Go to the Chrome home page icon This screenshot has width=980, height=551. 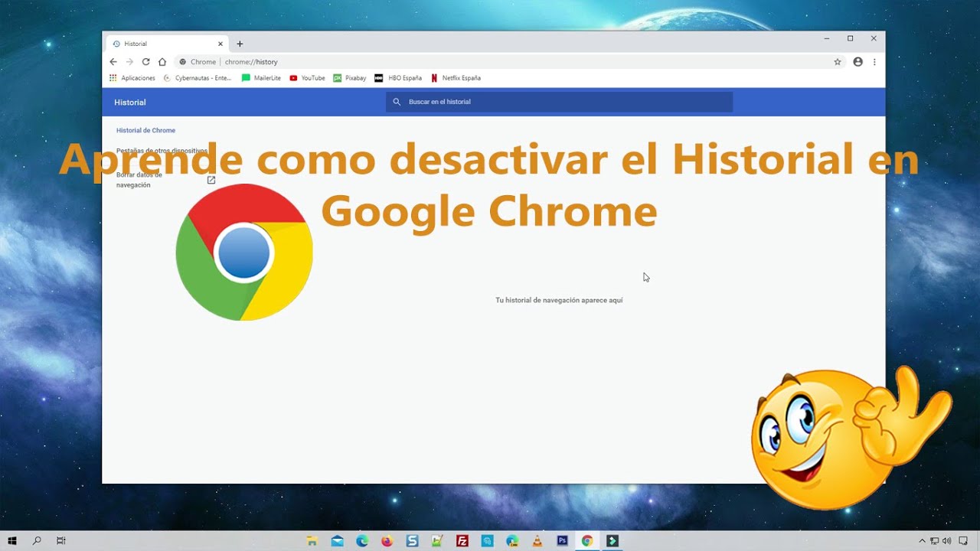162,62
